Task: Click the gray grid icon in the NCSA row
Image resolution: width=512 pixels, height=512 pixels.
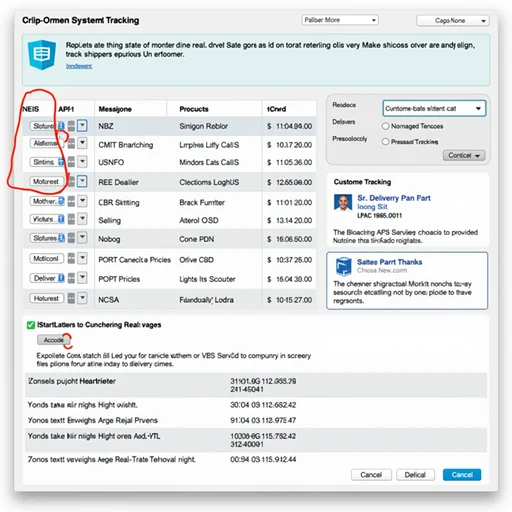Action: (71, 298)
